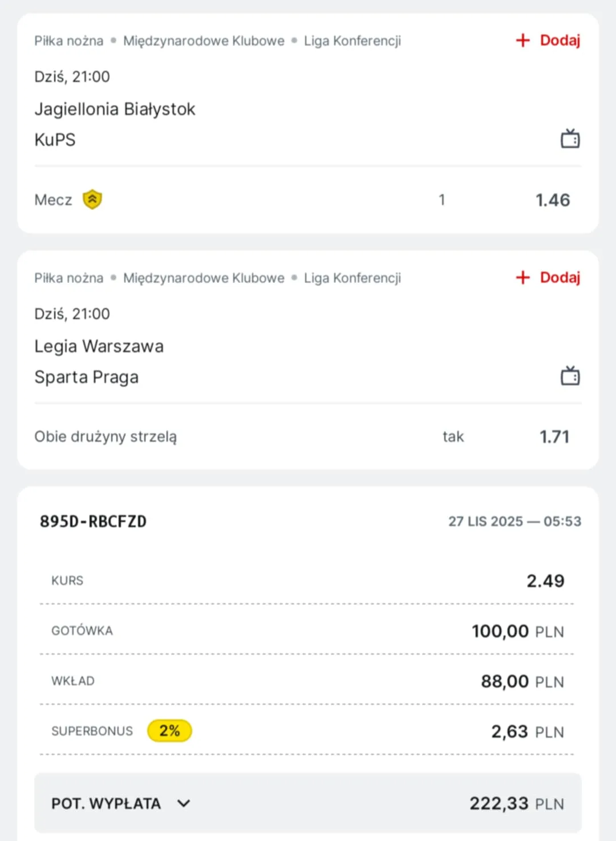This screenshot has height=841, width=616.
Task: Select the 1.71 odds for both teams score
Action: coord(554,437)
